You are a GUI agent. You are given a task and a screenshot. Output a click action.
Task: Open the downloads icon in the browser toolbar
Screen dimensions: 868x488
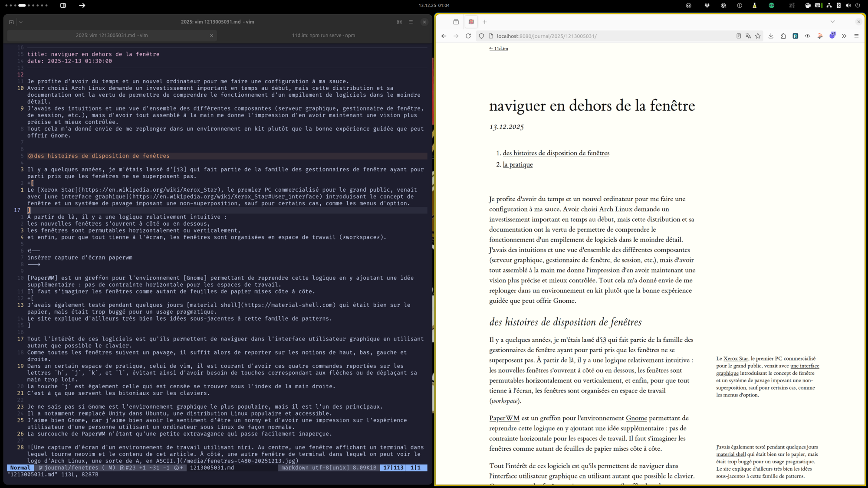(771, 36)
